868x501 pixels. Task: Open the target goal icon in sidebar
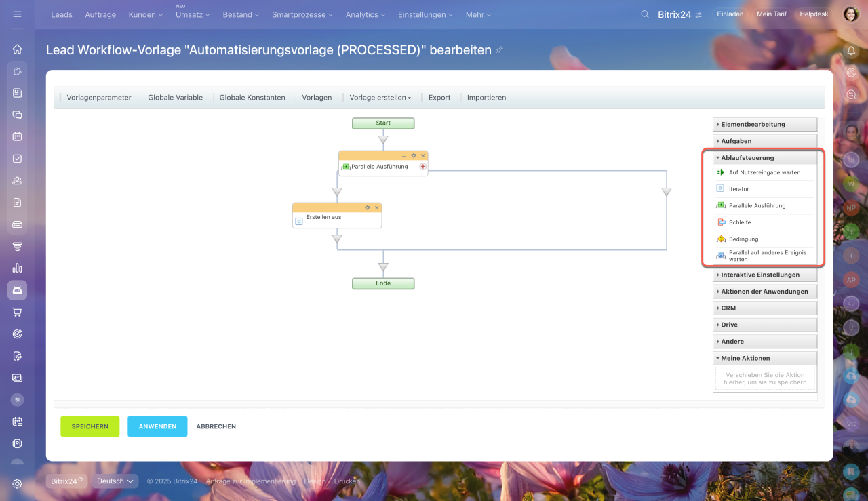[x=17, y=334]
